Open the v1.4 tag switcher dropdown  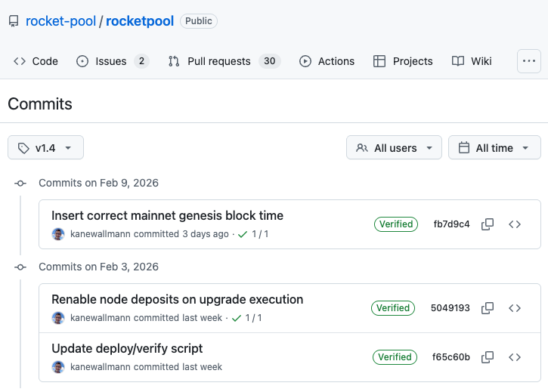coord(45,148)
